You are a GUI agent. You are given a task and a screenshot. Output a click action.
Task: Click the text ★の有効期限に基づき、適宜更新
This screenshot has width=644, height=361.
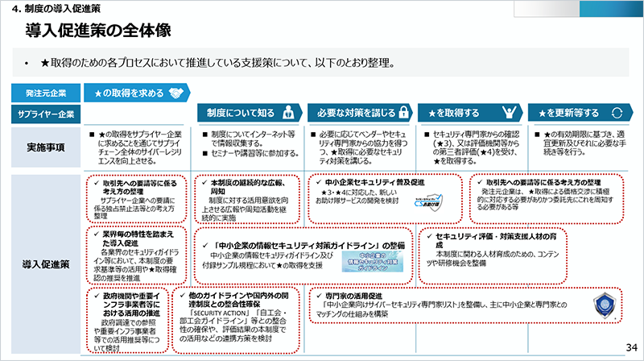click(584, 143)
